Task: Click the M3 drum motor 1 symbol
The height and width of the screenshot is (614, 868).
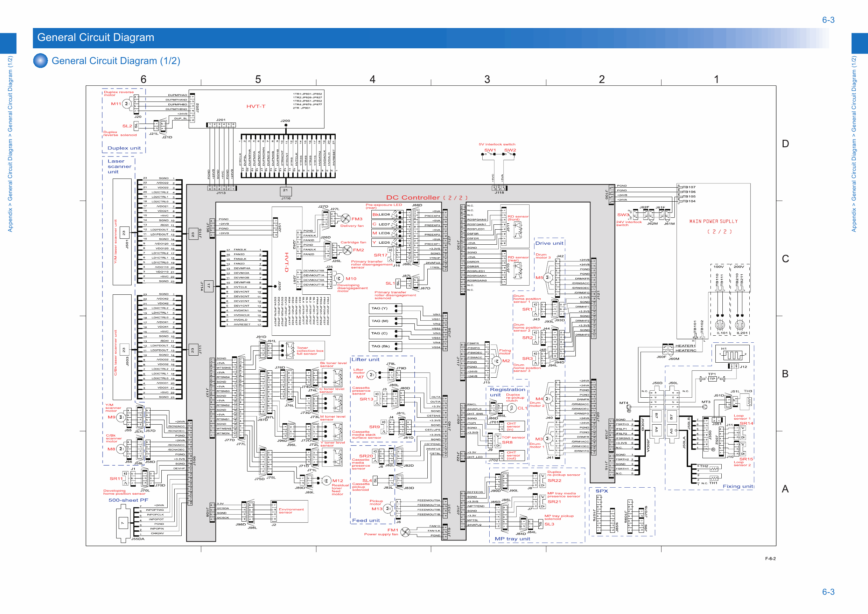Action: click(x=548, y=439)
